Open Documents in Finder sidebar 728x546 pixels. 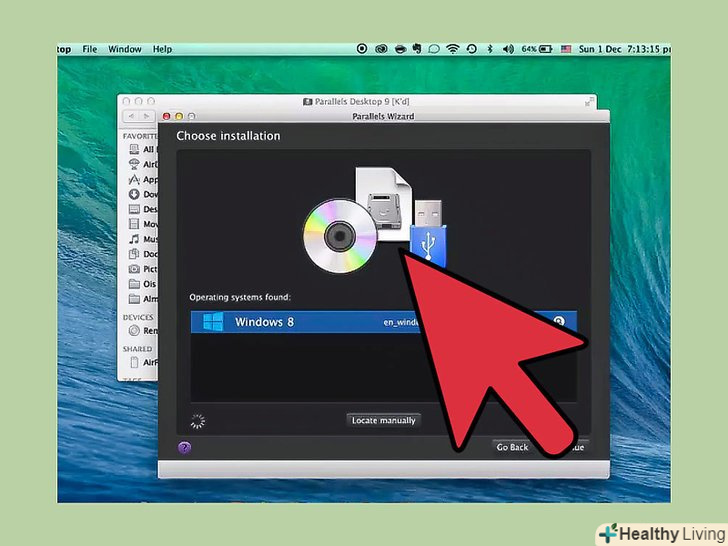point(143,254)
